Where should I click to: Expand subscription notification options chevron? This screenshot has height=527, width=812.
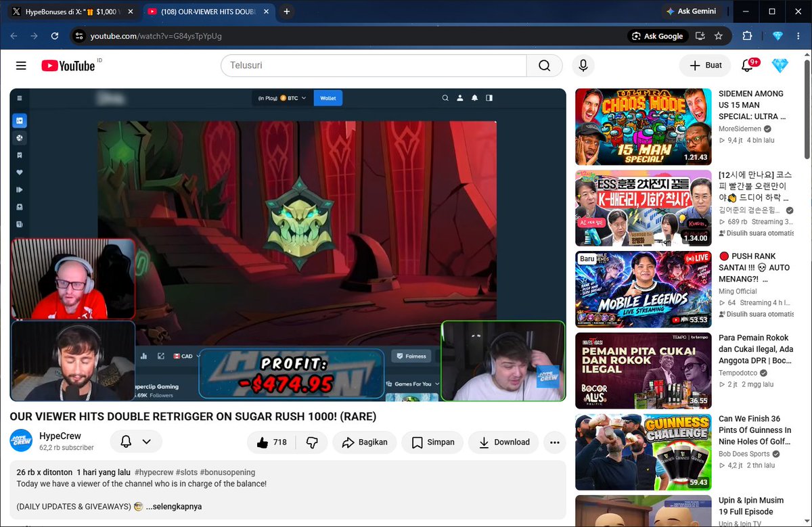tap(147, 442)
